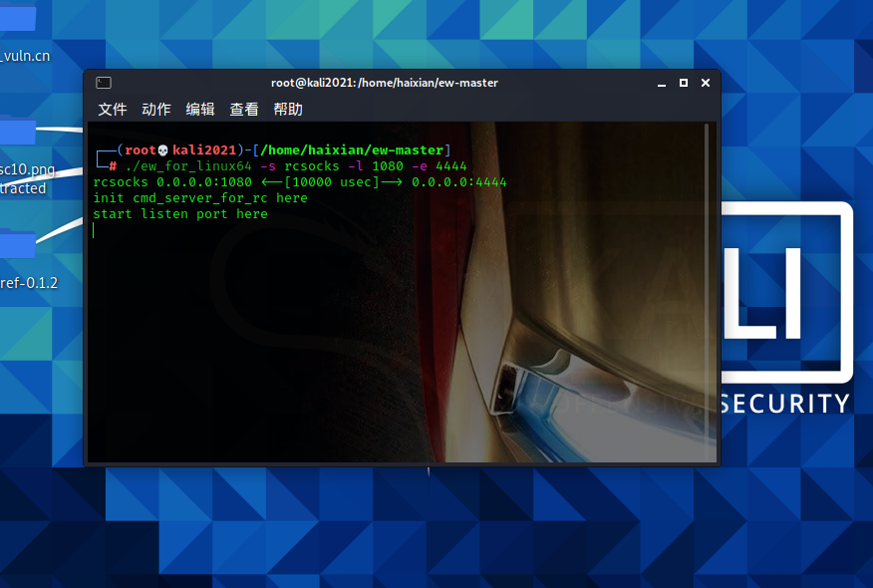Maximize the terminal window
The image size is (873, 588).
pyautogui.click(x=683, y=83)
